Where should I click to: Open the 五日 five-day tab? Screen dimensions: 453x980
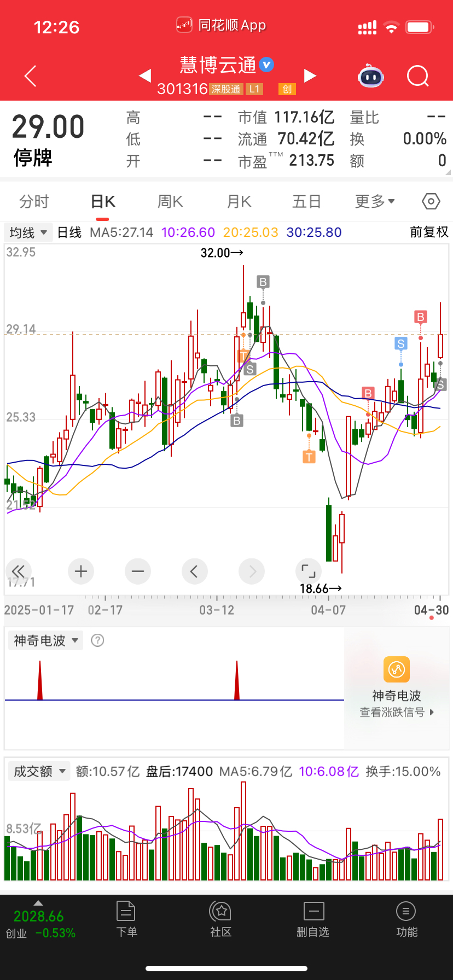coord(306,202)
